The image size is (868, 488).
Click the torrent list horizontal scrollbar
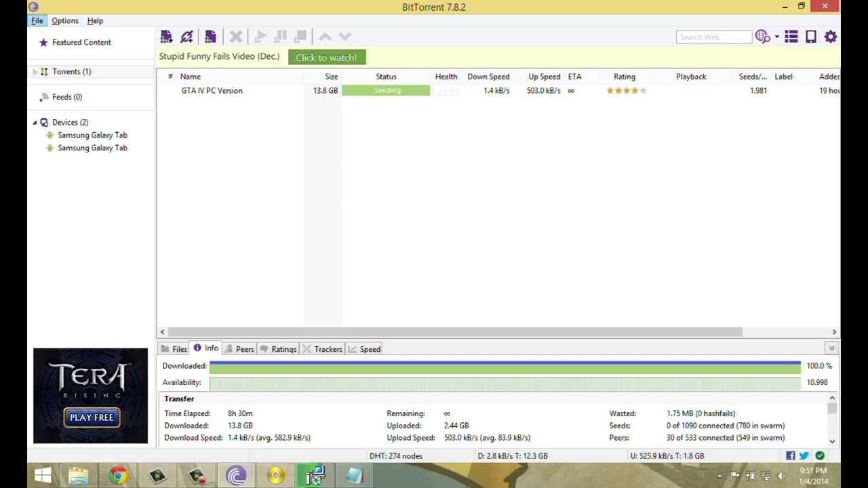(455, 332)
